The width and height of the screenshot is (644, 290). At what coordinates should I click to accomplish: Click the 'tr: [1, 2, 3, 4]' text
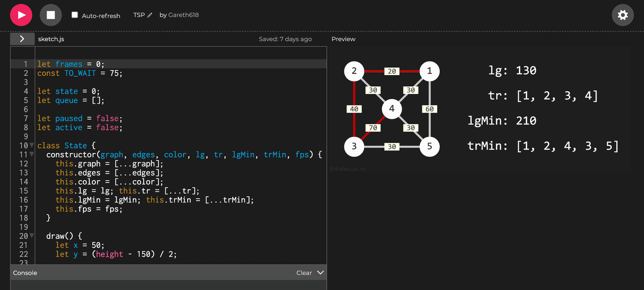click(x=543, y=96)
